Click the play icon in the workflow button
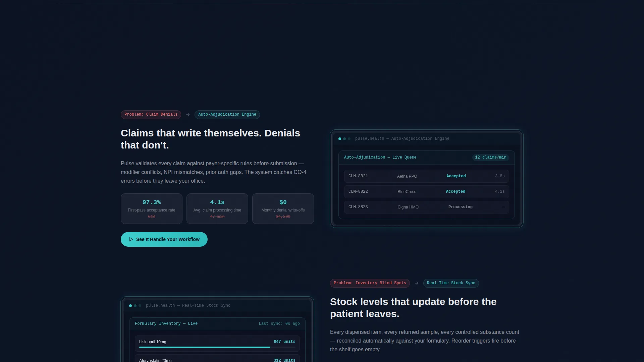This screenshot has height=362, width=644. tap(131, 239)
